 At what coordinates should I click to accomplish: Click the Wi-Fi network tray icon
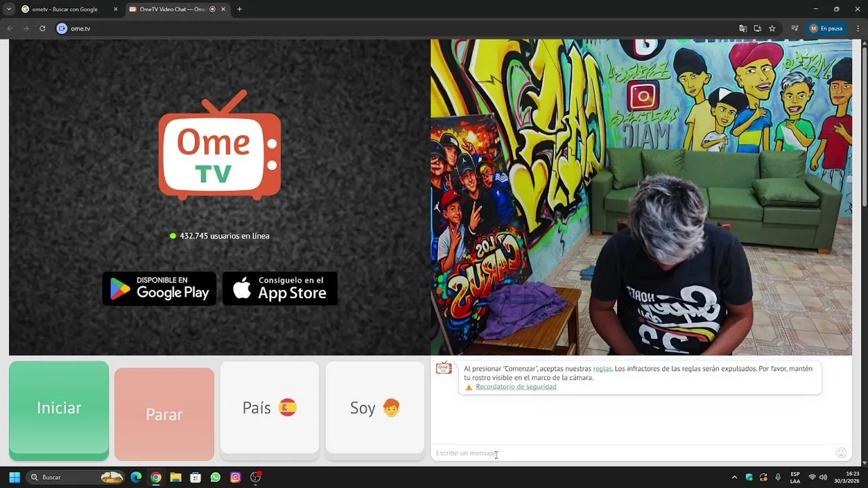tap(812, 477)
